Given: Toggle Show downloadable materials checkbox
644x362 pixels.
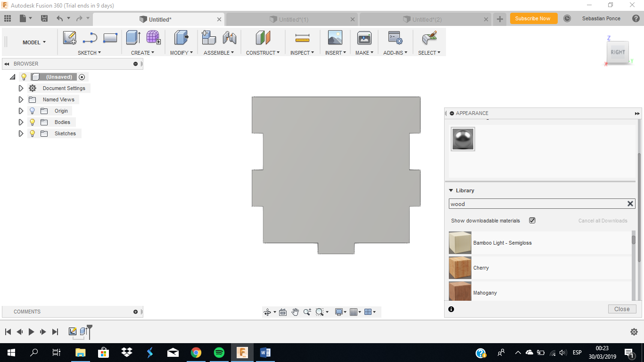Looking at the screenshot, I should pyautogui.click(x=532, y=221).
